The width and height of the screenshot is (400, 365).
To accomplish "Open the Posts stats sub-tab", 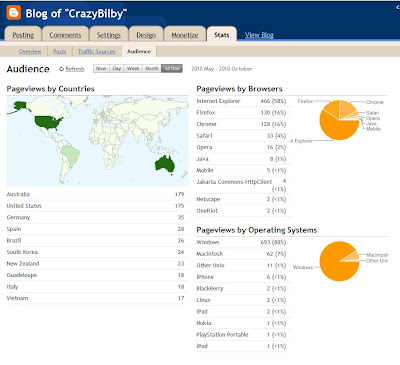I will (59, 51).
